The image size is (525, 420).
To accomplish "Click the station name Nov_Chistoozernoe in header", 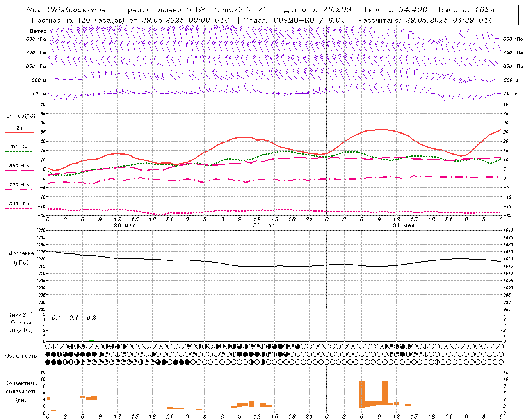I will [66, 10].
